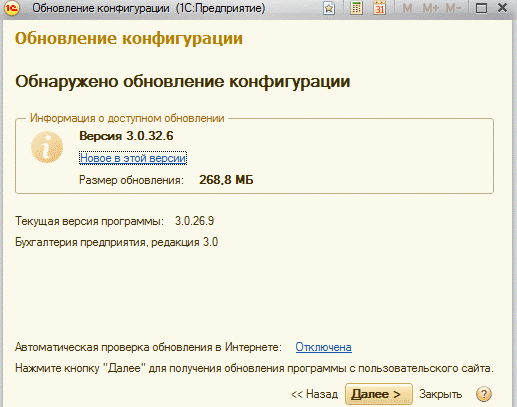Maximize the update configuration window
This screenshot has width=517, height=407.
[x=481, y=8]
